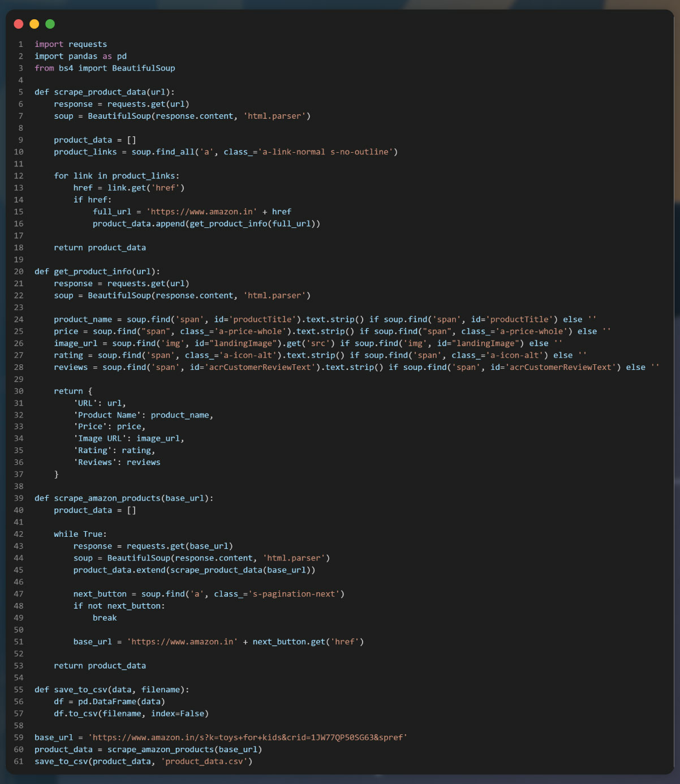Click "save_to_csv(product_data, 'product_data.csv')" line
The width and height of the screenshot is (680, 784).
(x=144, y=761)
